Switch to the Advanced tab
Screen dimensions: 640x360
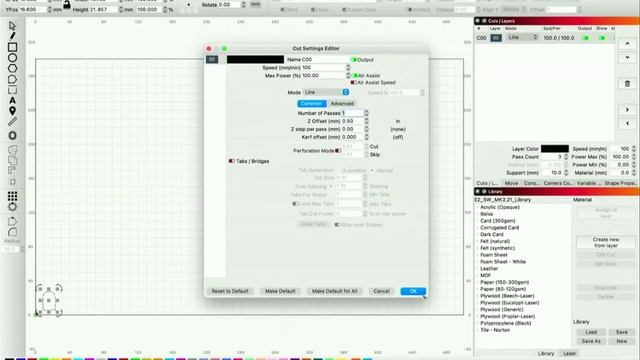[x=342, y=104]
